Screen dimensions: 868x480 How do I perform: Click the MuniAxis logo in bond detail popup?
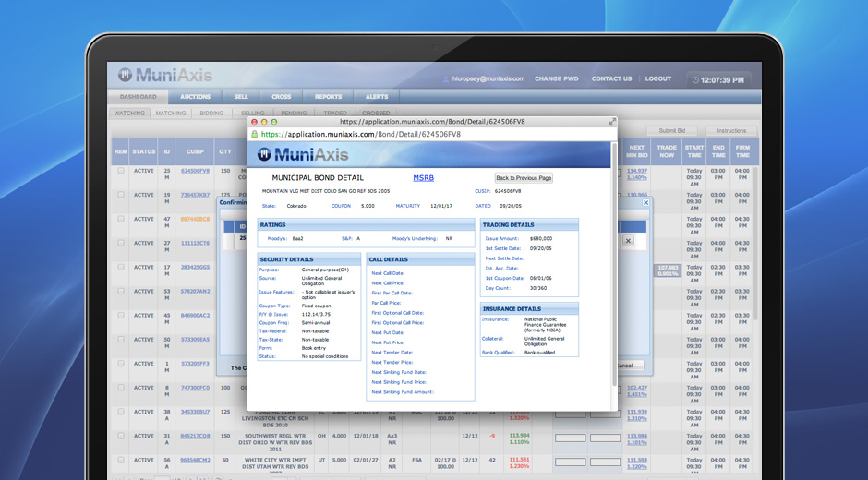[x=303, y=154]
